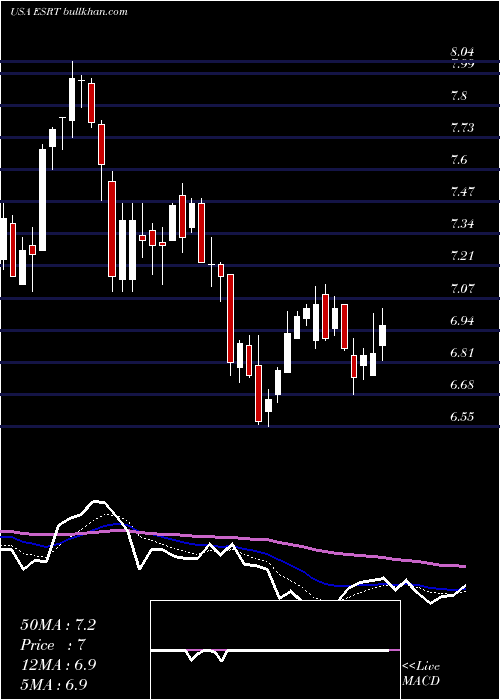
Task: Click inside the MACD inset chart box
Action: (x=275, y=650)
